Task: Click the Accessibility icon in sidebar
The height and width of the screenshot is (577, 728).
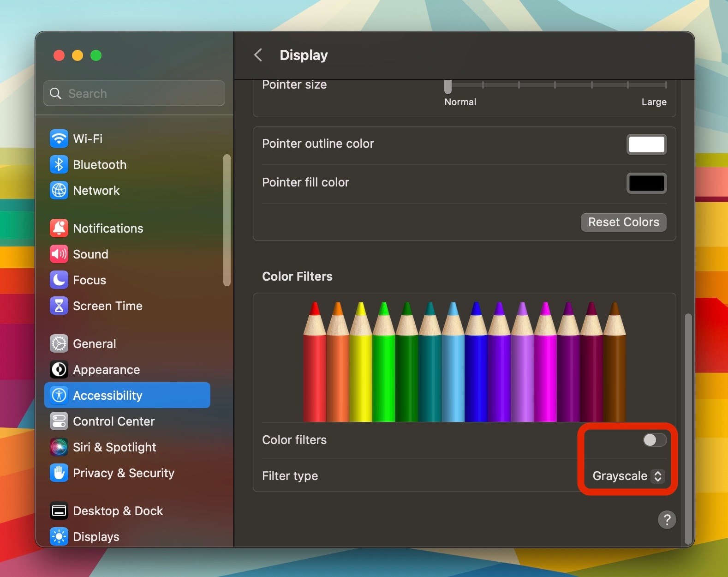Action: (x=59, y=395)
